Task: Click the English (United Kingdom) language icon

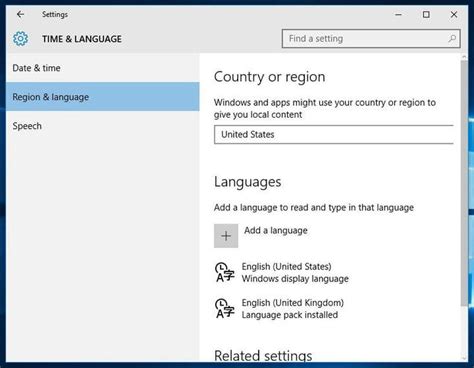Action: pos(225,308)
